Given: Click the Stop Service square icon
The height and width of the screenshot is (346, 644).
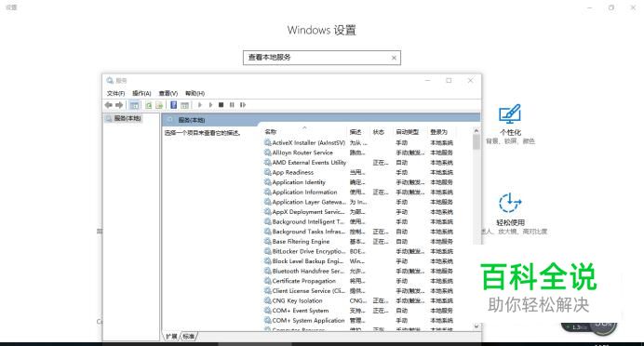Looking at the screenshot, I should 221,105.
